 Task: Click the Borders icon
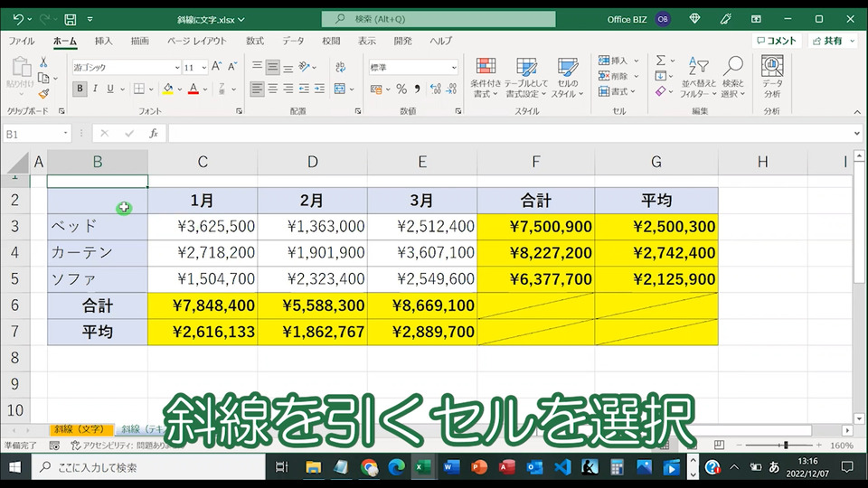tap(139, 89)
